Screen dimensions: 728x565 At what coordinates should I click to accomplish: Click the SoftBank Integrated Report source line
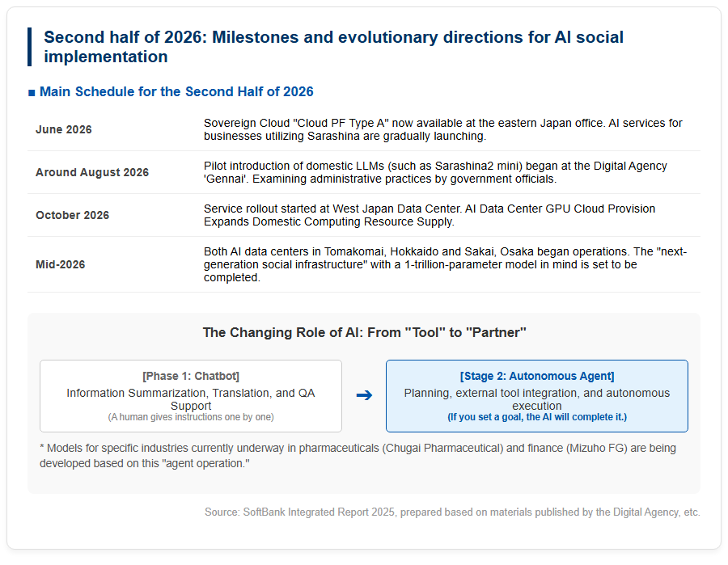pos(452,512)
